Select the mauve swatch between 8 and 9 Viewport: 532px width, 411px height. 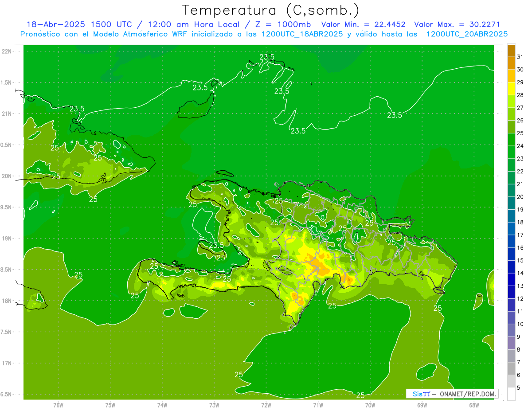click(x=511, y=343)
